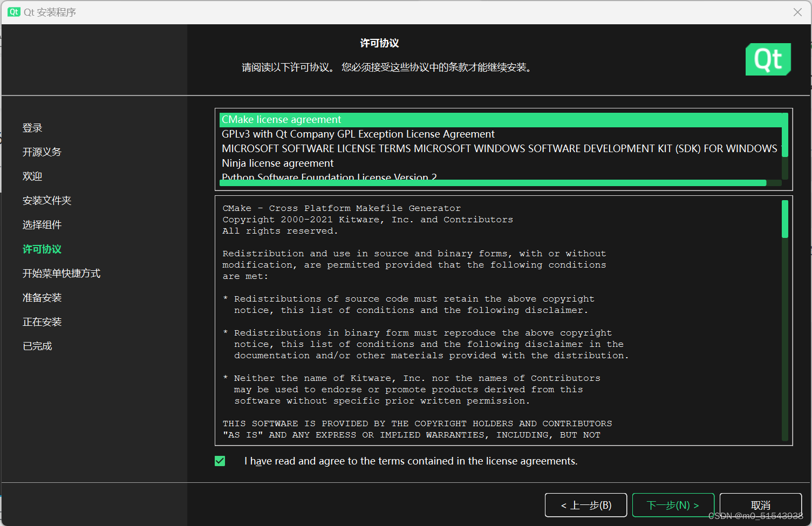Click the 准备安装 sidebar step
The image size is (812, 526).
pos(42,298)
